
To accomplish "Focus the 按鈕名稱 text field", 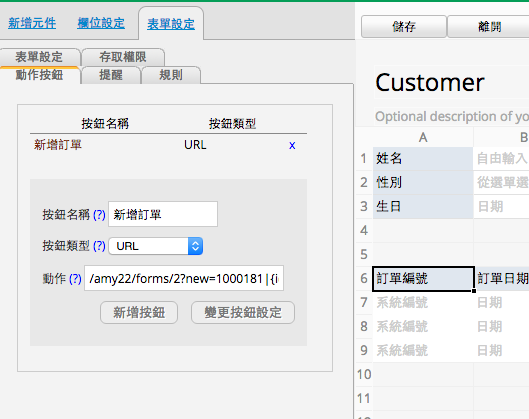I will point(163,214).
